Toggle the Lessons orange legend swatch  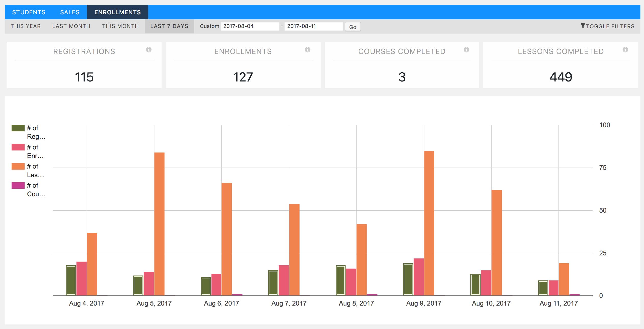click(x=18, y=166)
